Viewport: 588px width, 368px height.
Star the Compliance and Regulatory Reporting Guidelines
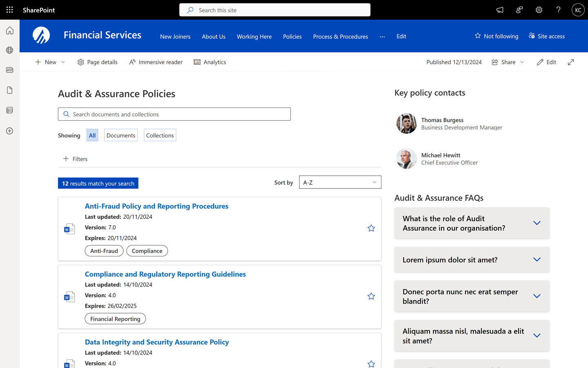[371, 296]
